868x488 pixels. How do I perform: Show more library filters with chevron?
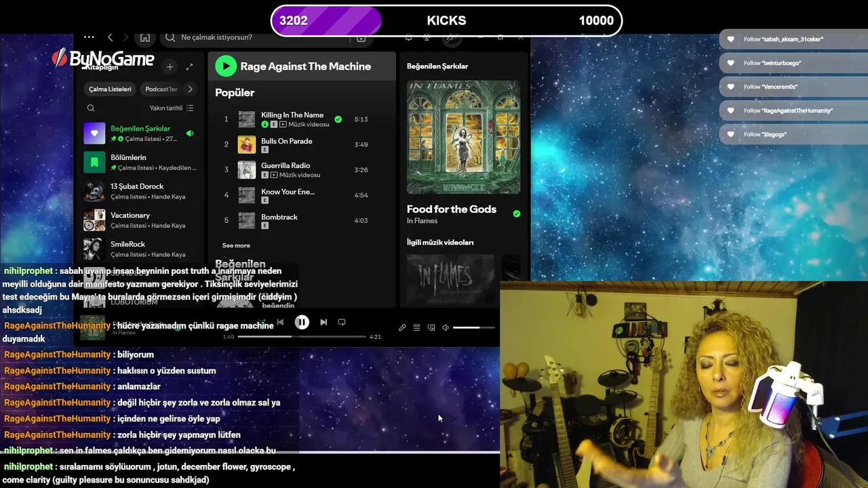[x=190, y=89]
